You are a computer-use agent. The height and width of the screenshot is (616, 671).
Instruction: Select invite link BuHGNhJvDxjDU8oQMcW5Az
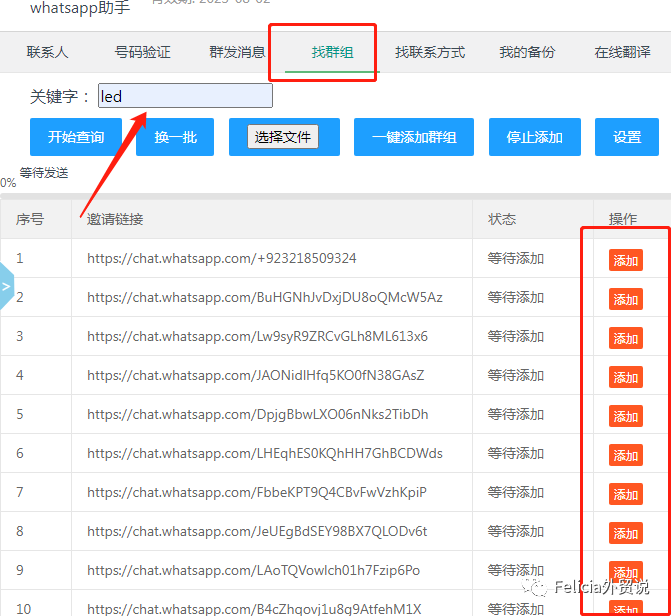(265, 297)
